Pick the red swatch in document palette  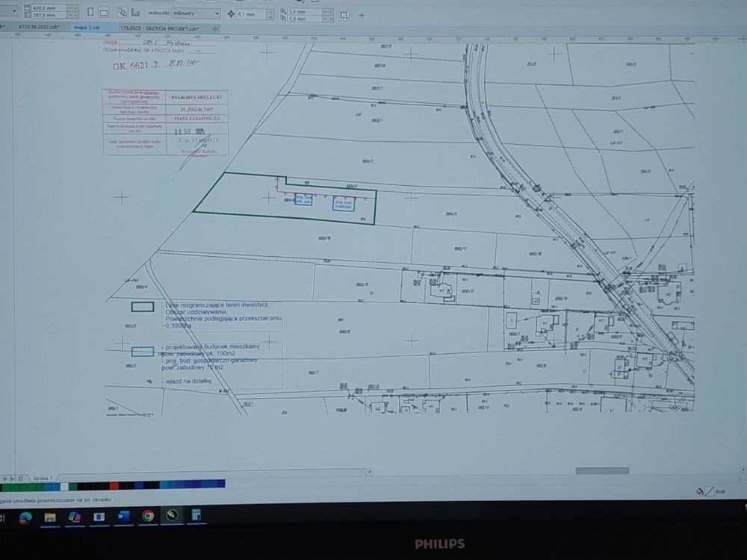tap(114, 486)
